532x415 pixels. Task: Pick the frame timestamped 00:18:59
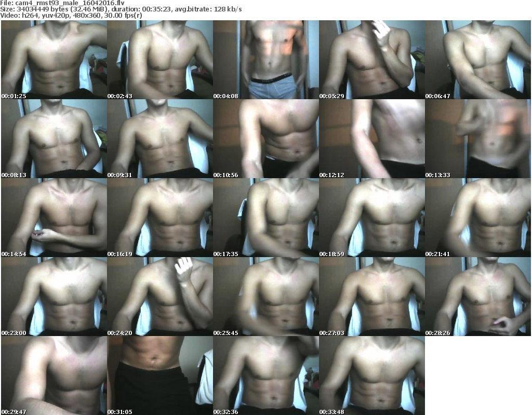[372, 218]
